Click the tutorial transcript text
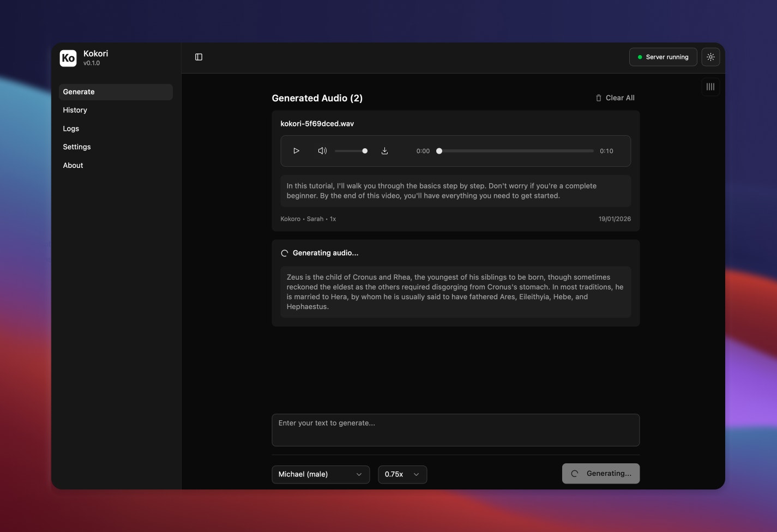 pyautogui.click(x=442, y=191)
